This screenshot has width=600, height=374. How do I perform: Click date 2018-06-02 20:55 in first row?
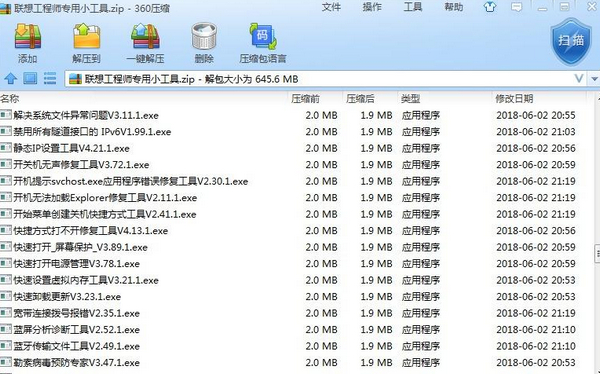(x=536, y=115)
